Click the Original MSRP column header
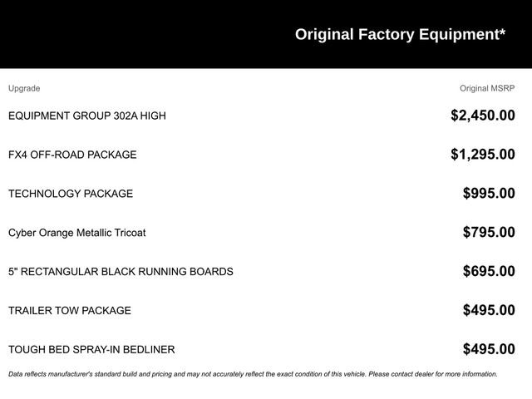 487,88
